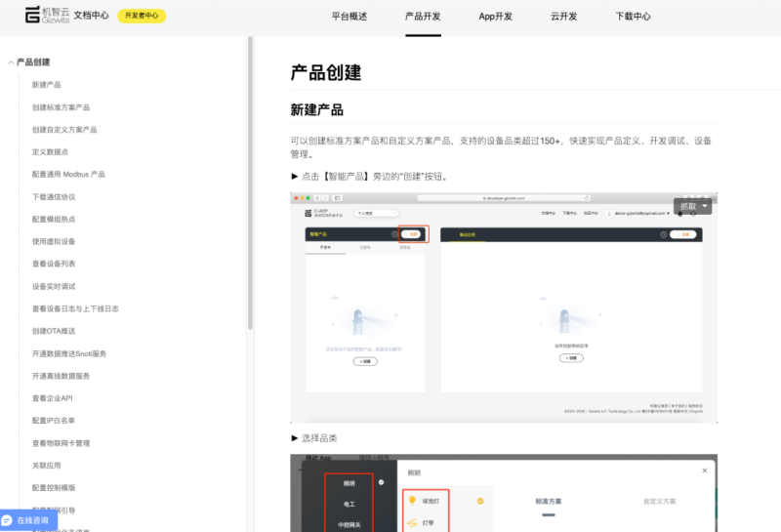Switch to the 平台概述 tab
This screenshot has height=532, width=781.
coord(349,17)
